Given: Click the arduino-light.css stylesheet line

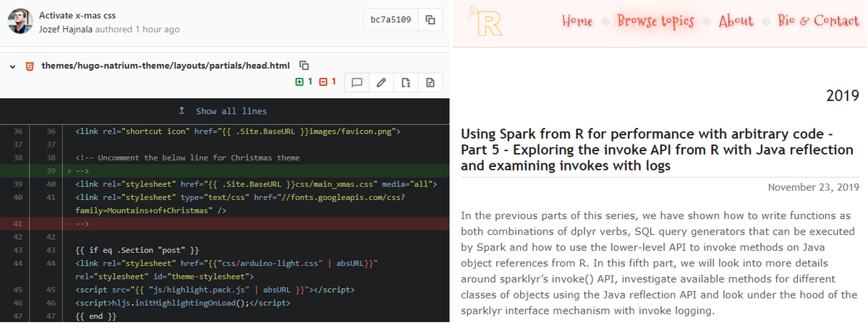Looking at the screenshot, I should point(226,269).
